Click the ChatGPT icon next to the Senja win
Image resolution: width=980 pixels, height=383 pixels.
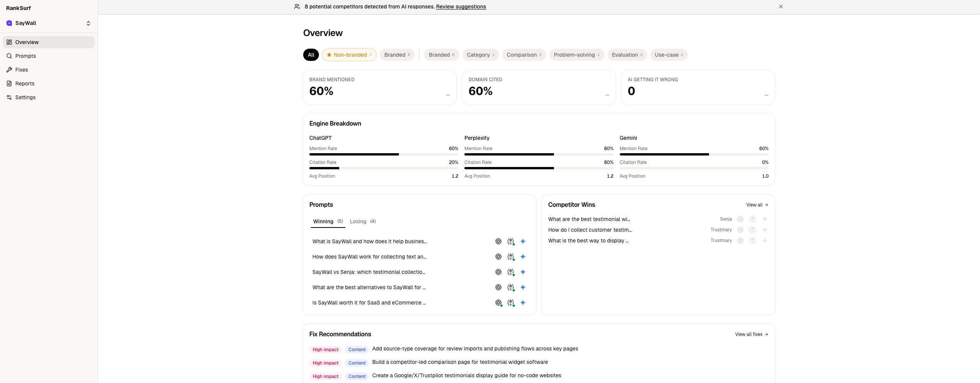[740, 219]
